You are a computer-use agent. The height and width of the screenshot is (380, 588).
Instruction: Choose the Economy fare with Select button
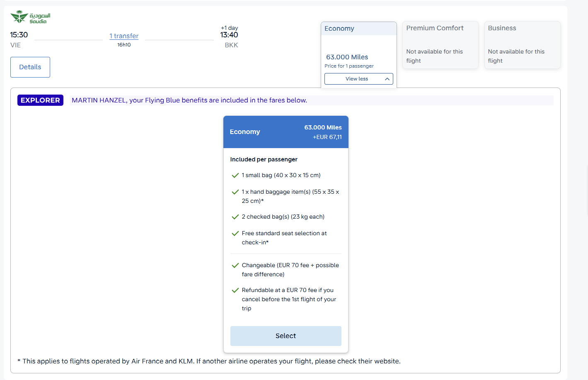(x=286, y=336)
